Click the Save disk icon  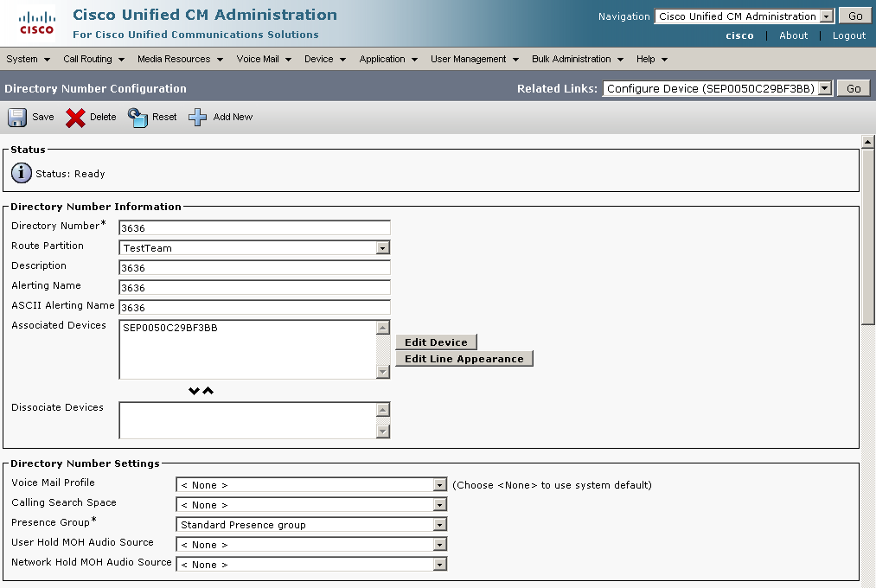18,118
